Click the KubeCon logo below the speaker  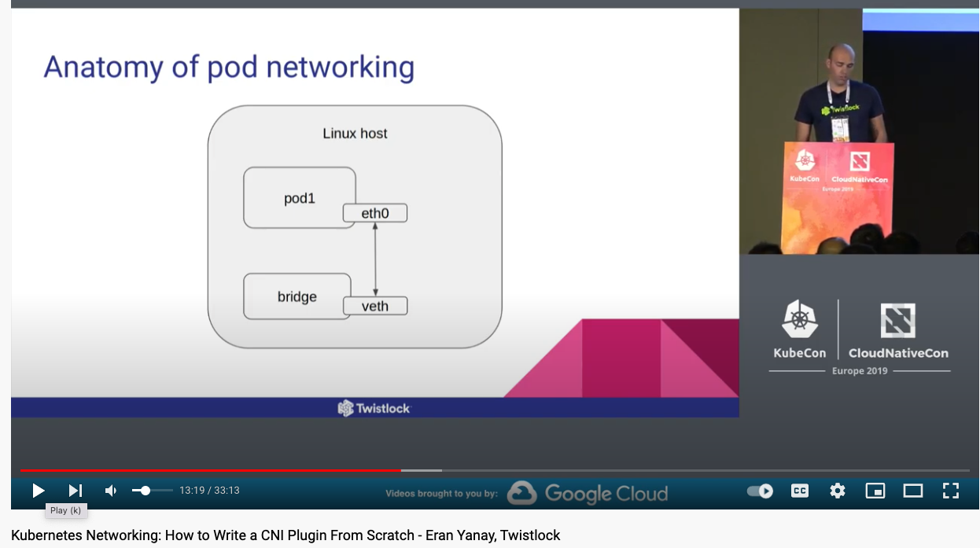(800, 329)
